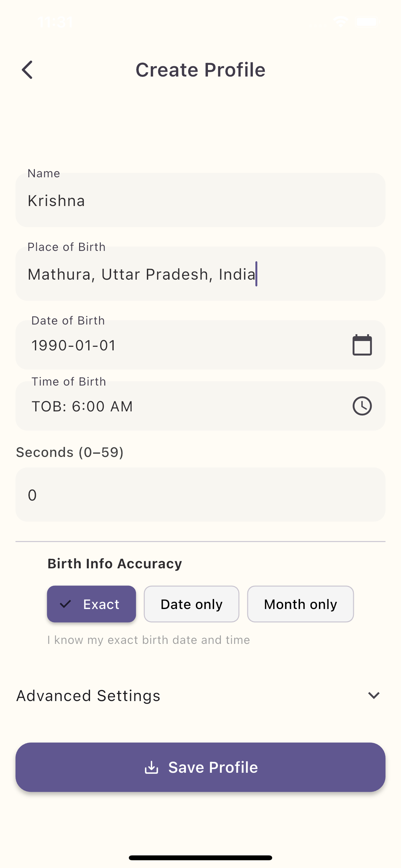
Task: Click the Save Profile button
Action: 200,767
